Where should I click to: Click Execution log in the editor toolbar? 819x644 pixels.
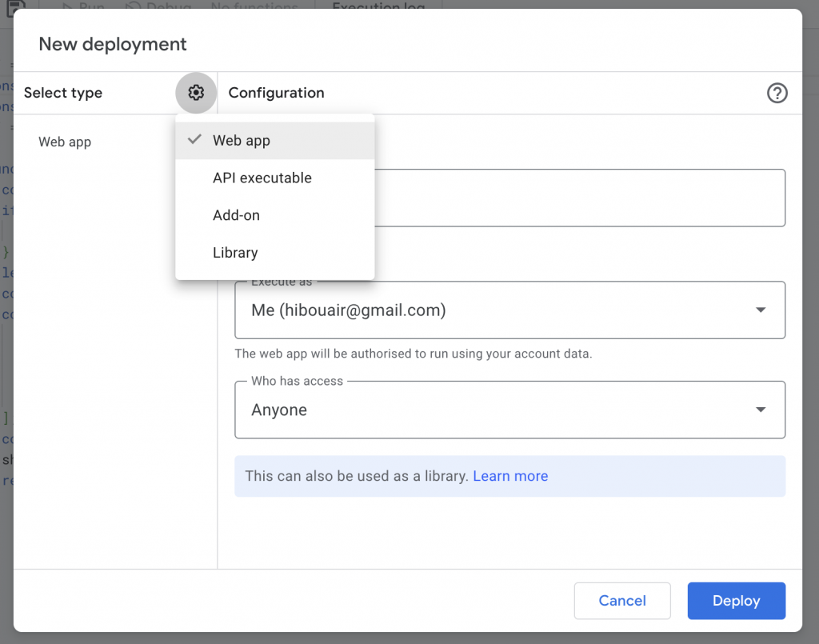point(378,6)
